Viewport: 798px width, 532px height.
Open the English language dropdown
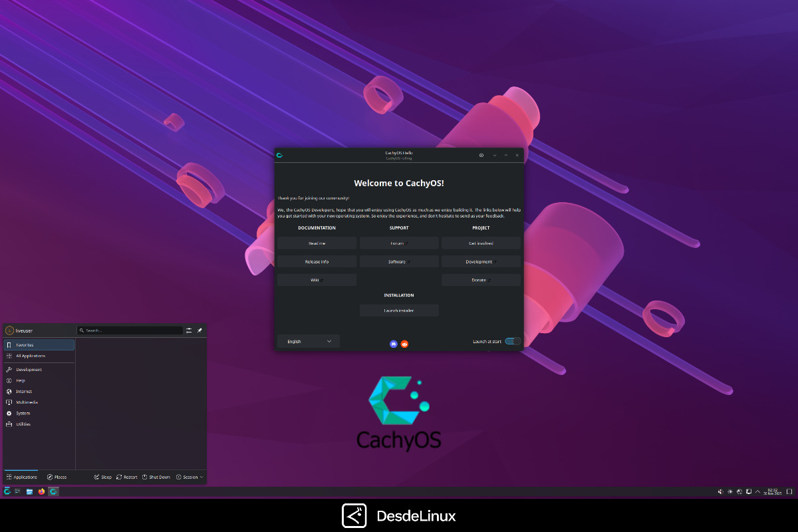[309, 341]
